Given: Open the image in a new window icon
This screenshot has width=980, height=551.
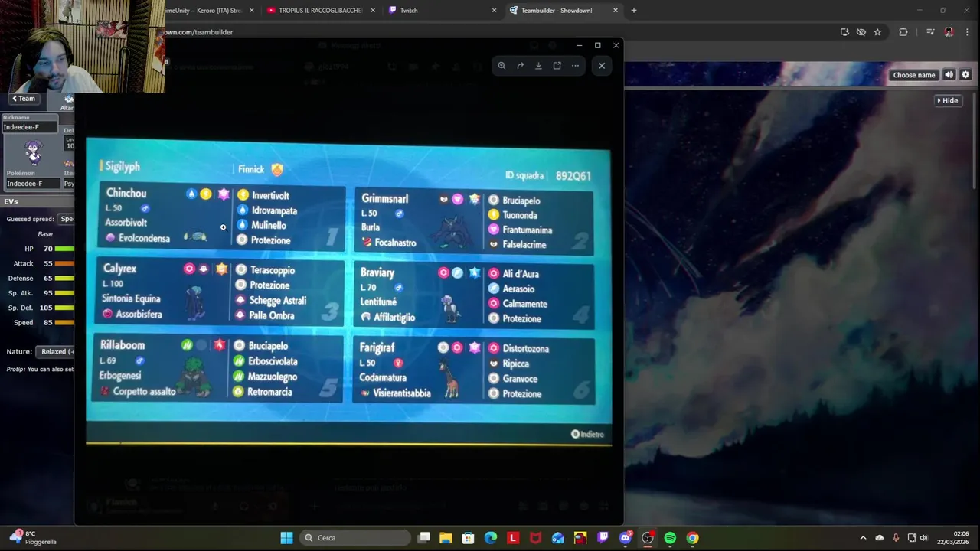Looking at the screenshot, I should click(x=557, y=66).
